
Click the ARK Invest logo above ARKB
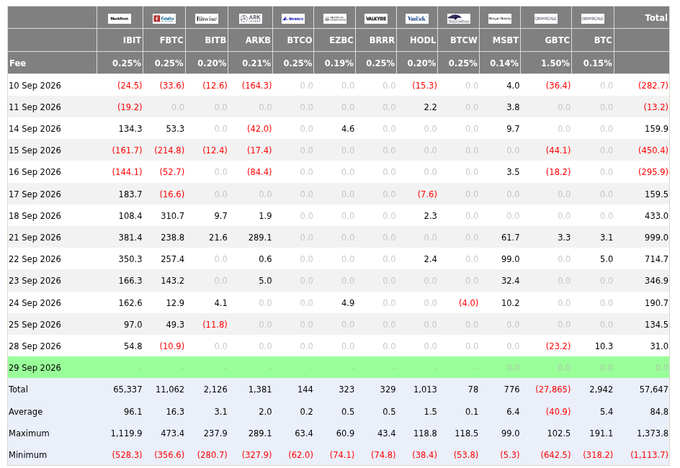(x=250, y=19)
